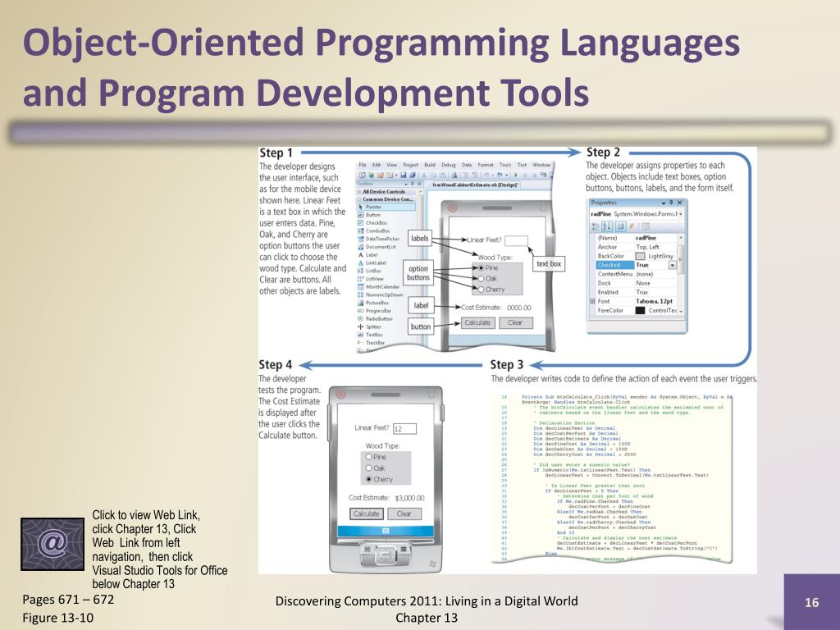840x630 pixels.
Task: Open the Project menu
Action: tap(410, 165)
